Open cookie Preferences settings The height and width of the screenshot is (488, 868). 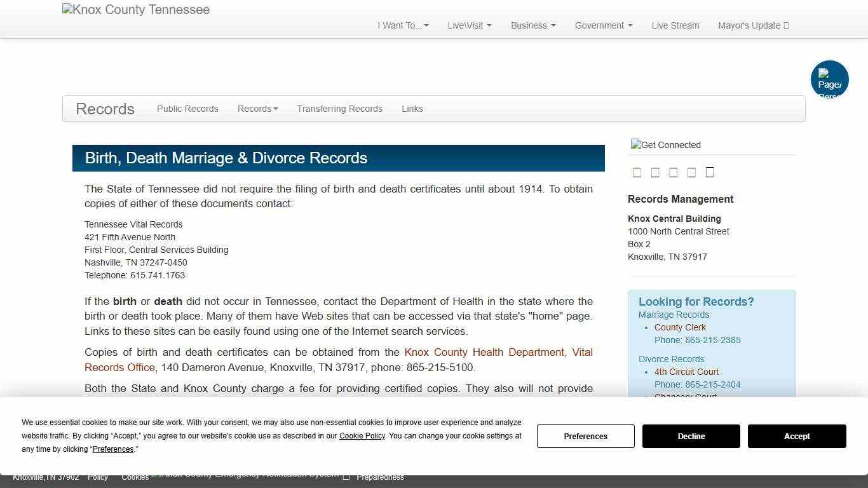(x=585, y=436)
